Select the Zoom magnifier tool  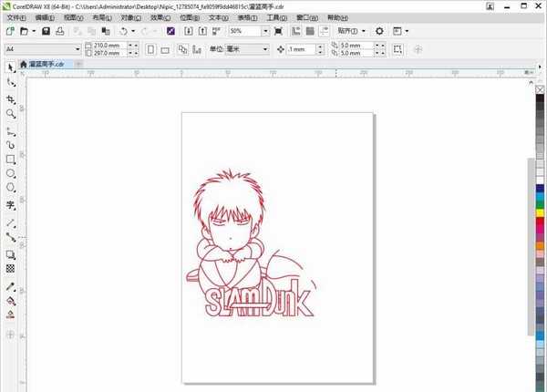coord(11,114)
